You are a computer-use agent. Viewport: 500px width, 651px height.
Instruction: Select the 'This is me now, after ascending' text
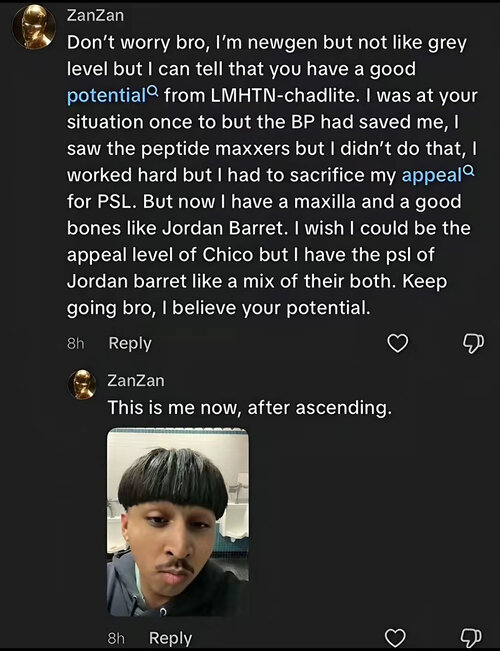[250, 408]
